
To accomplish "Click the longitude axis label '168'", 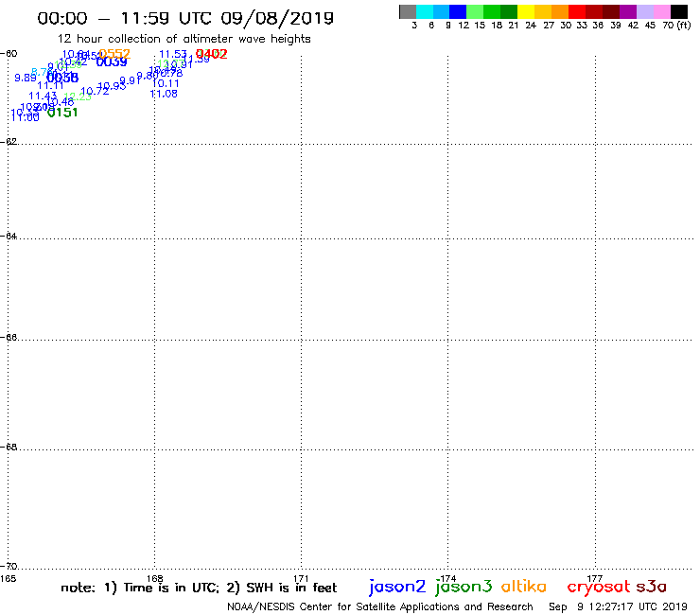I will tap(155, 578).
